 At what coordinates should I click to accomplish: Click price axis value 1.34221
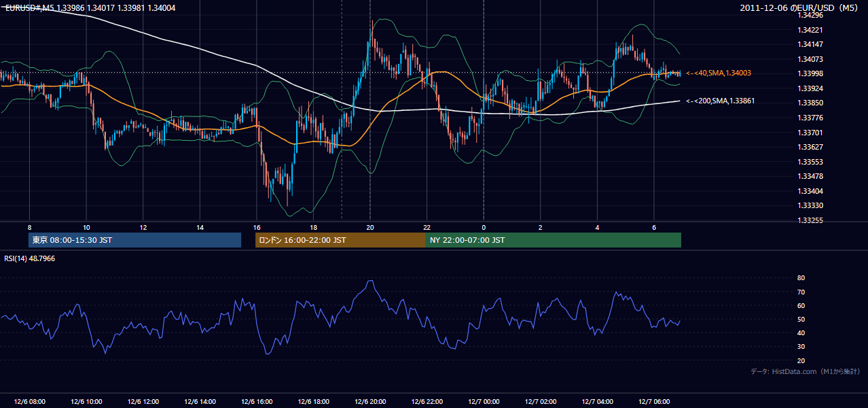point(811,30)
